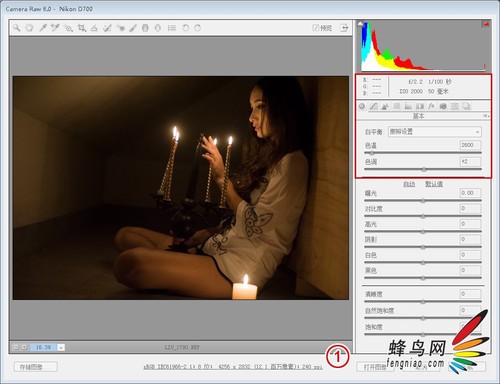The height and width of the screenshot is (384, 500).
Task: Select the Adjustment Brush tool
Action: [133, 28]
